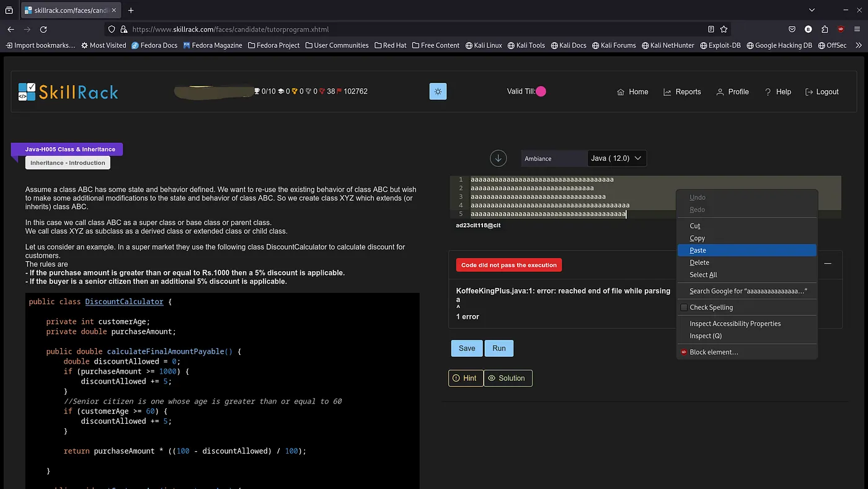Image resolution: width=868 pixels, height=489 pixels.
Task: Open the Google Hacking DB bookmark
Action: tap(779, 45)
